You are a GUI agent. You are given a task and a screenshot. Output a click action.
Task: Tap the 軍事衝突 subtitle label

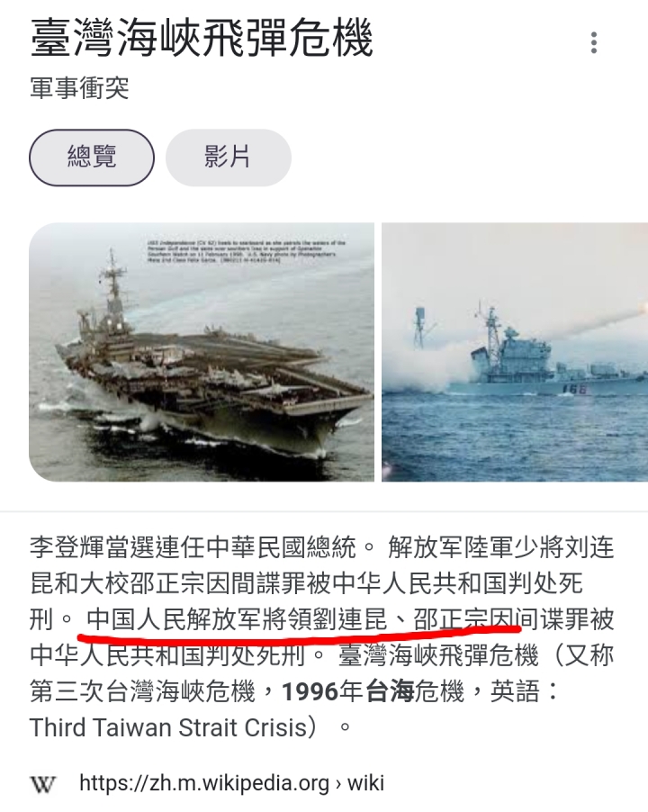pyautogui.click(x=79, y=87)
